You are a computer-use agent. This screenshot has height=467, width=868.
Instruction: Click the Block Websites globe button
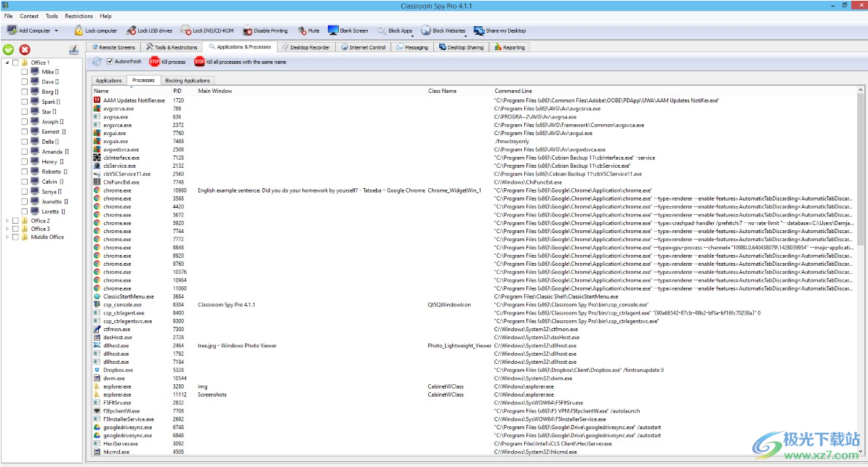pyautogui.click(x=426, y=31)
